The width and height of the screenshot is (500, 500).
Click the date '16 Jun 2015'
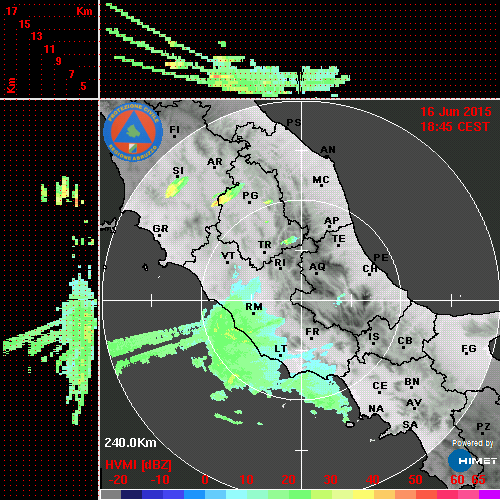(x=456, y=112)
